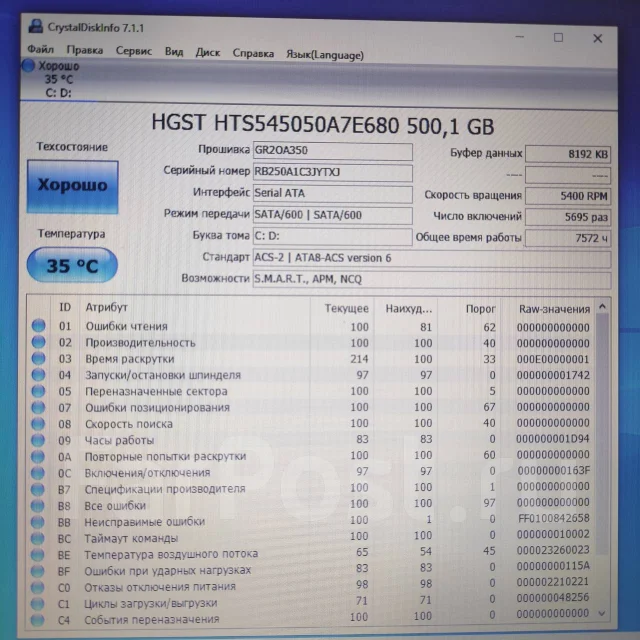Click raw value 000023260023
640x640 pixels.
(553, 550)
